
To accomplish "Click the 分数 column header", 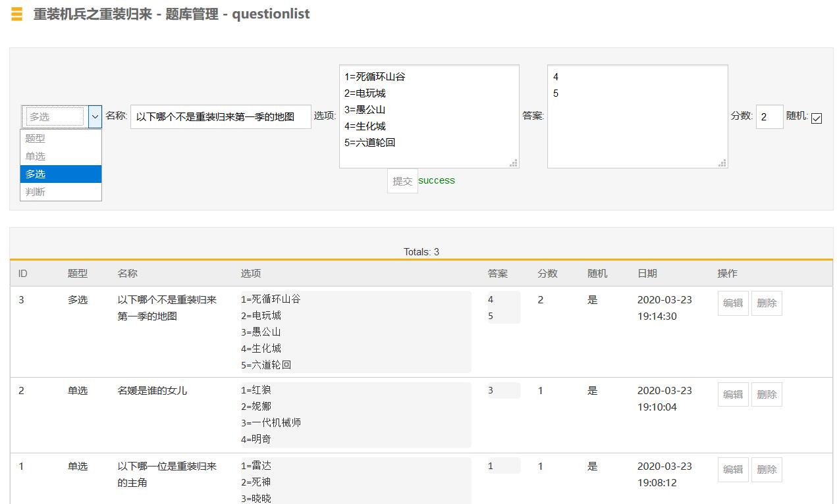I will 548,273.
